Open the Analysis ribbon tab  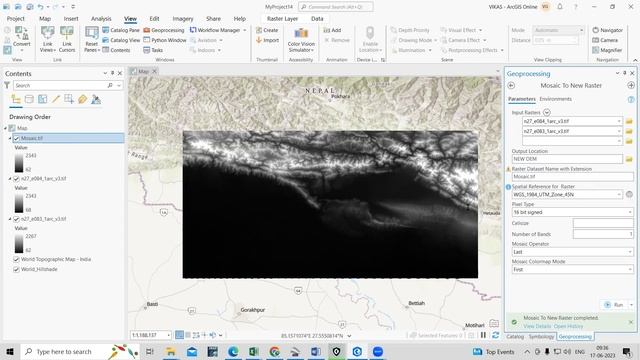point(101,19)
